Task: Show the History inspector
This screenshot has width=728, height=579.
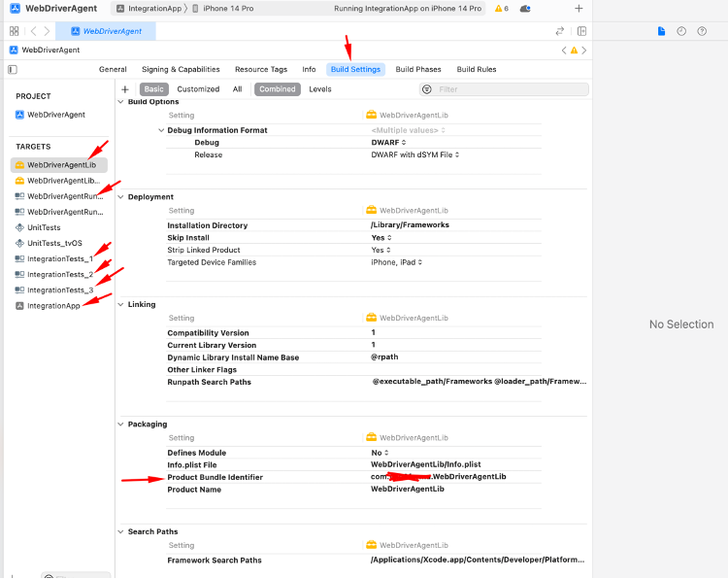Action: 681,31
